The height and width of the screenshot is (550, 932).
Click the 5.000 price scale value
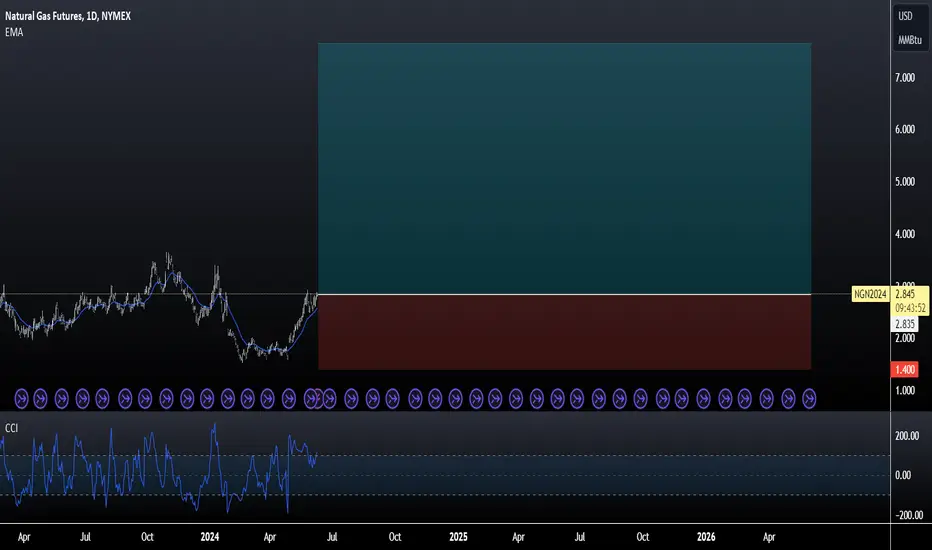pyautogui.click(x=905, y=181)
